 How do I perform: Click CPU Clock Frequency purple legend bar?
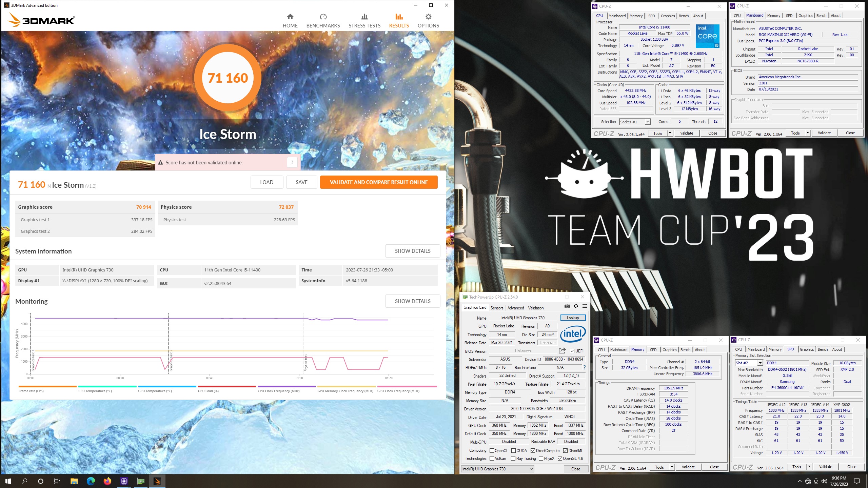(x=287, y=386)
